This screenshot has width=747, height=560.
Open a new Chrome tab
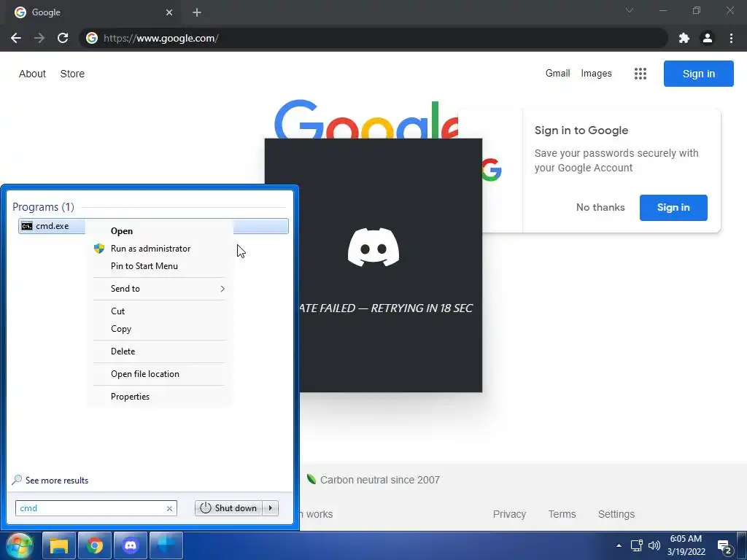(x=197, y=12)
